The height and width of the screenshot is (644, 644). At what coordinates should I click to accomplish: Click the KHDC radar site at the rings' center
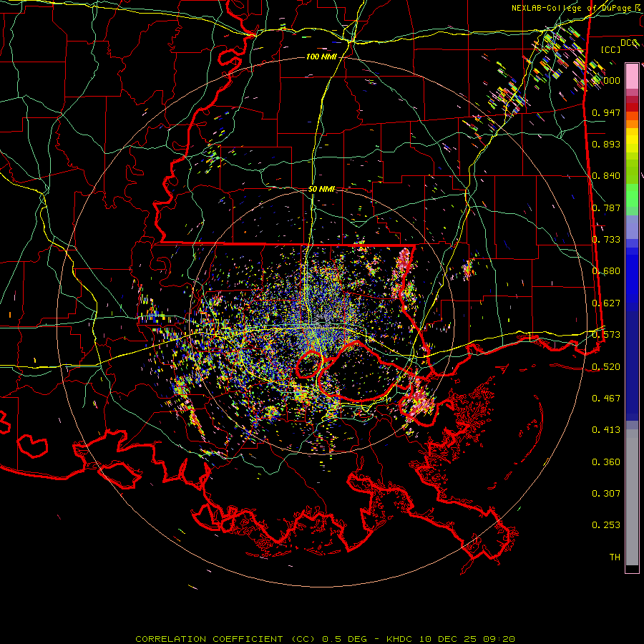321,323
